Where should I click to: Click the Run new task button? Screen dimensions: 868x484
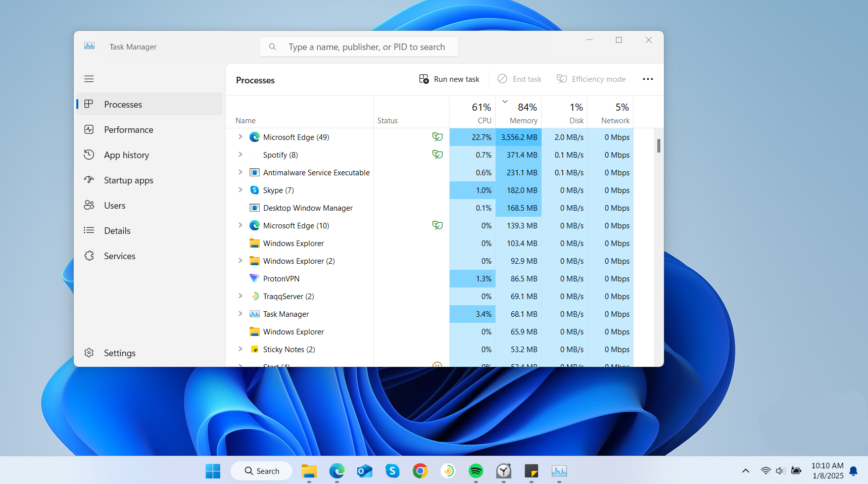449,79
